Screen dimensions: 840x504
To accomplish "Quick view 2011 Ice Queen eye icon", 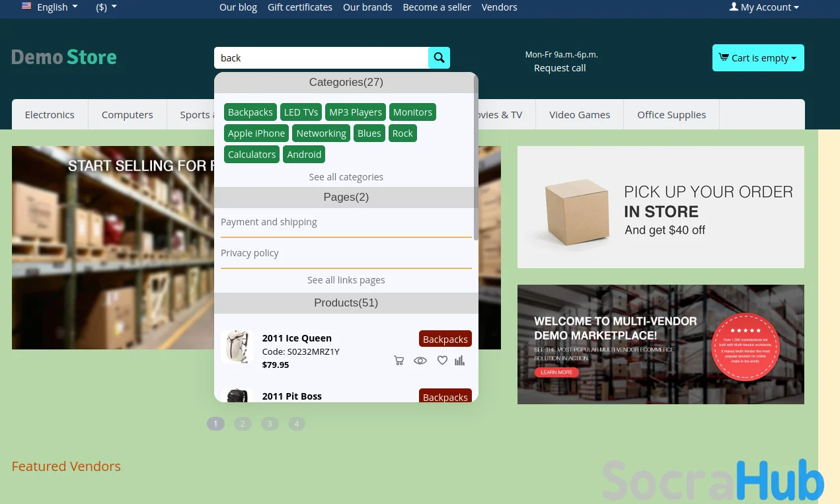I will coord(420,361).
